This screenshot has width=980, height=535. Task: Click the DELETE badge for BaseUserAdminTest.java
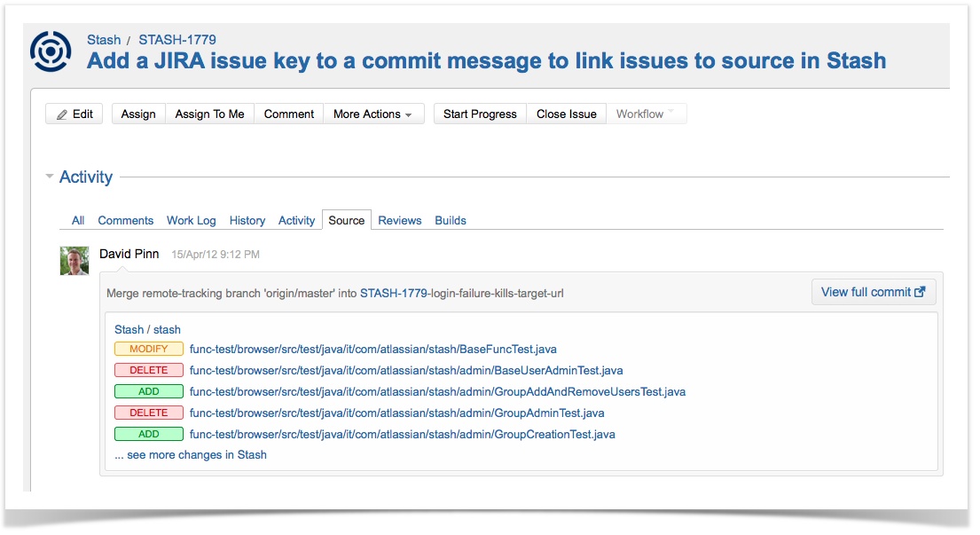(x=148, y=371)
